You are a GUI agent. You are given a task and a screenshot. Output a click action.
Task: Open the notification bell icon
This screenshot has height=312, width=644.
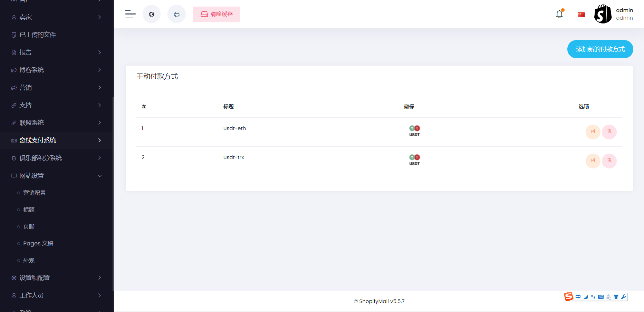point(559,14)
